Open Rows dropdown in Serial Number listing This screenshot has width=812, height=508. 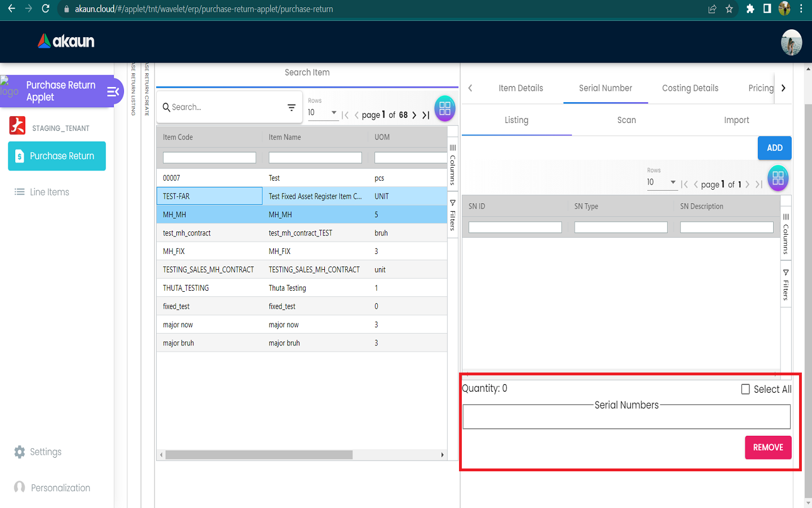[x=661, y=182]
